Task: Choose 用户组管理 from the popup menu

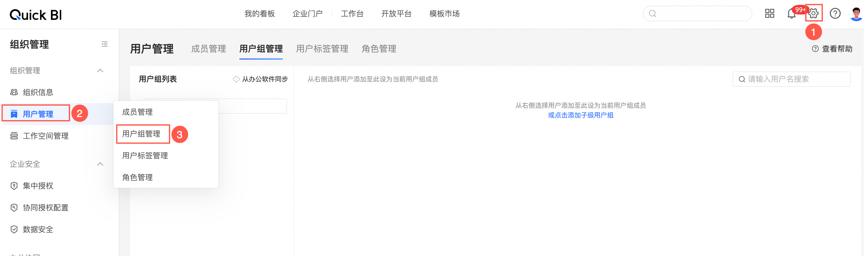Action: (141, 134)
